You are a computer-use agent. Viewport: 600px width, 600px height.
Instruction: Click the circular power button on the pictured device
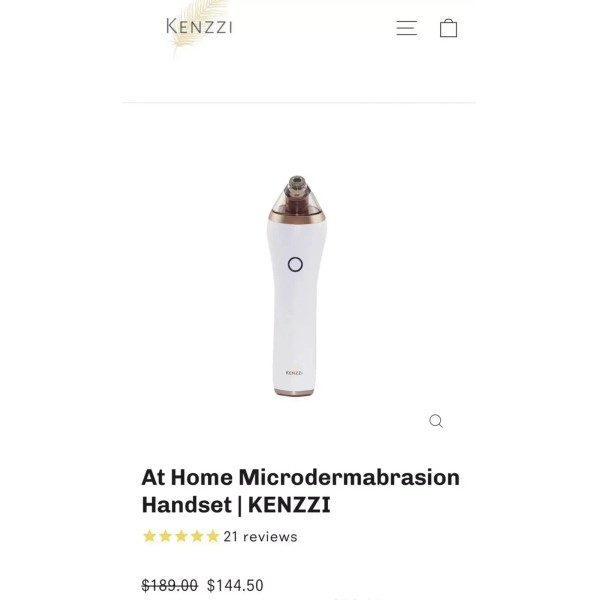[x=295, y=264]
